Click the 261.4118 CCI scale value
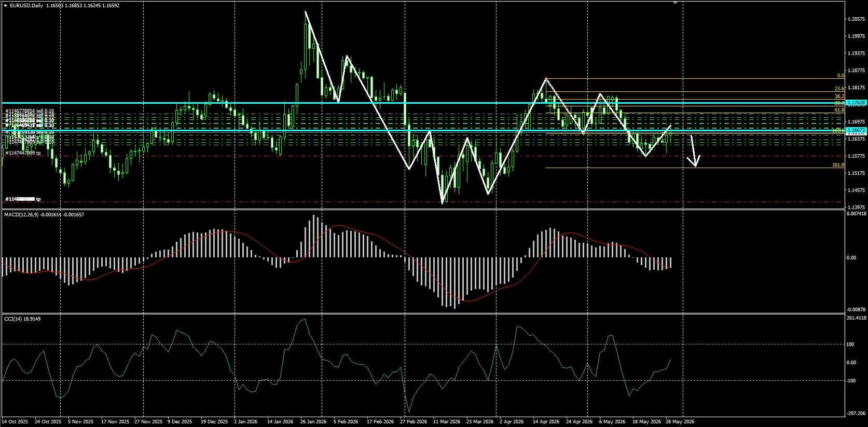The width and height of the screenshot is (868, 427). tap(856, 318)
